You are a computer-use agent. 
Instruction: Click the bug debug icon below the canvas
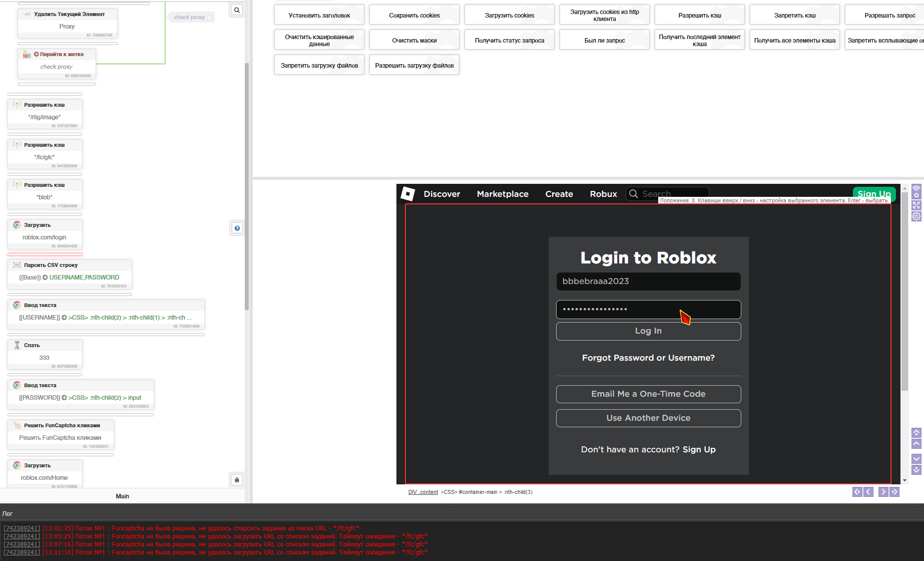coord(237,479)
